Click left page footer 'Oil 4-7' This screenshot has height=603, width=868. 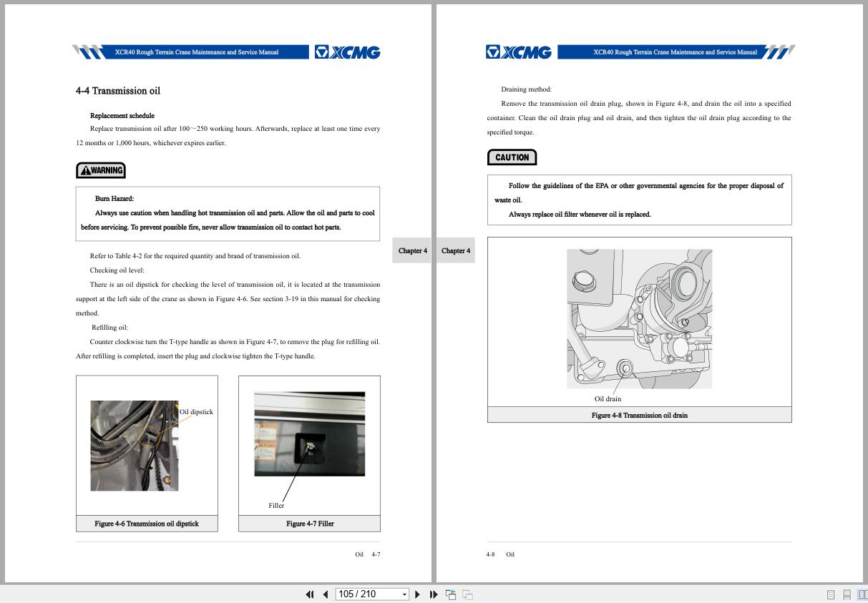(x=368, y=554)
